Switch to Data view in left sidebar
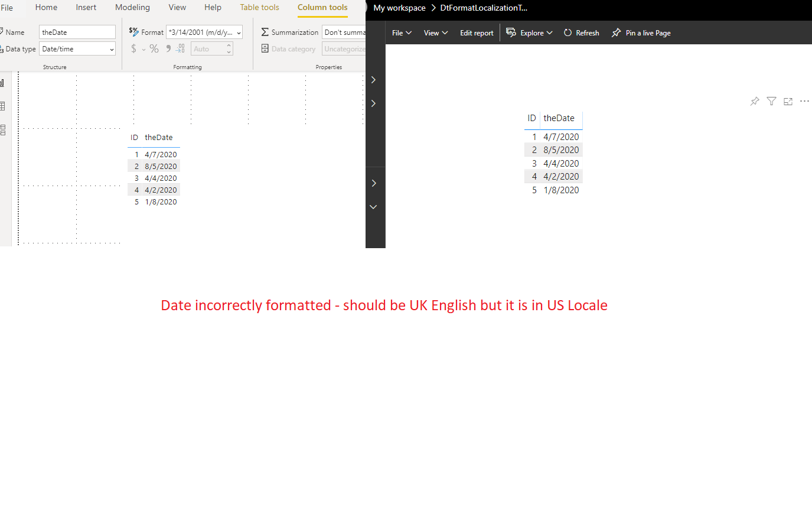This screenshot has width=812, height=517. tap(2, 106)
